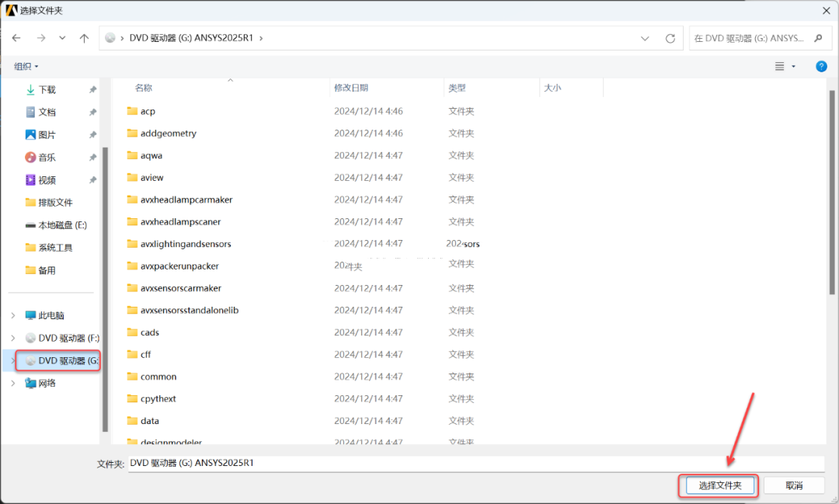
Task: Click the 文件夹 path input field
Action: pos(476,464)
